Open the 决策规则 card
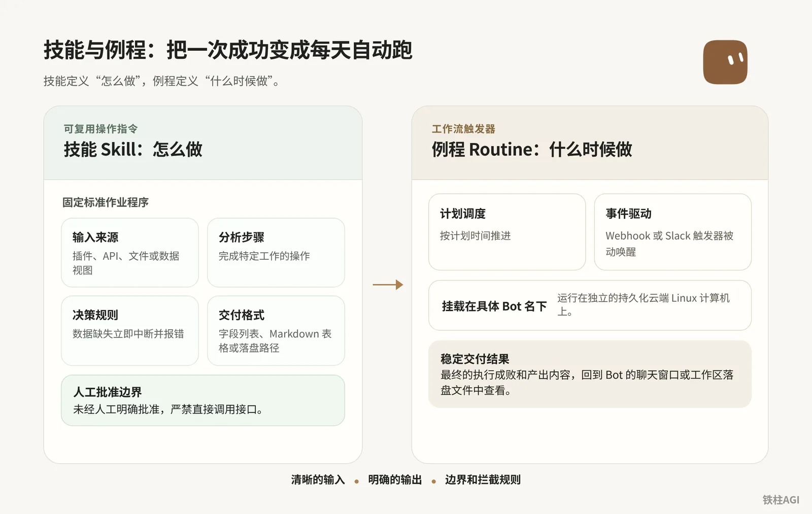Viewport: 812px width, 514px height. tap(130, 331)
